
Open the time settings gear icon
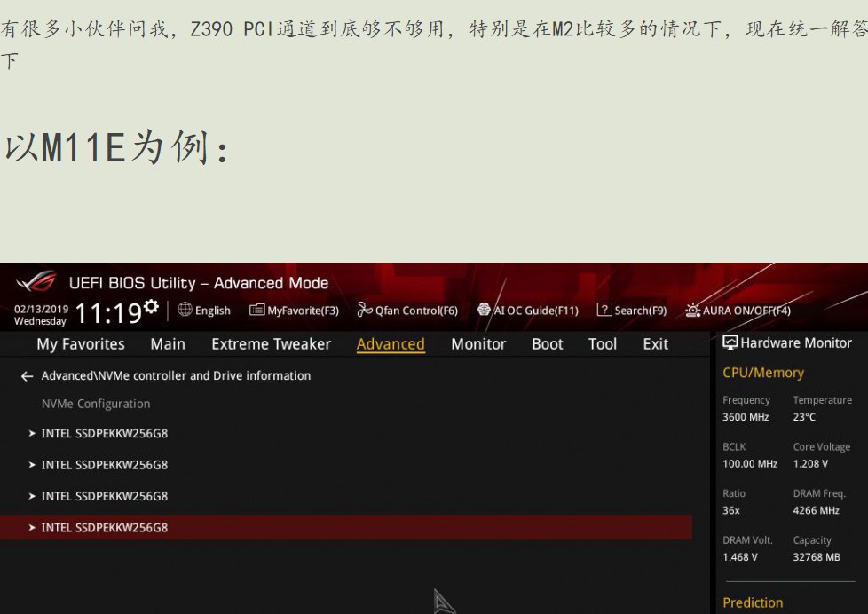tap(151, 306)
